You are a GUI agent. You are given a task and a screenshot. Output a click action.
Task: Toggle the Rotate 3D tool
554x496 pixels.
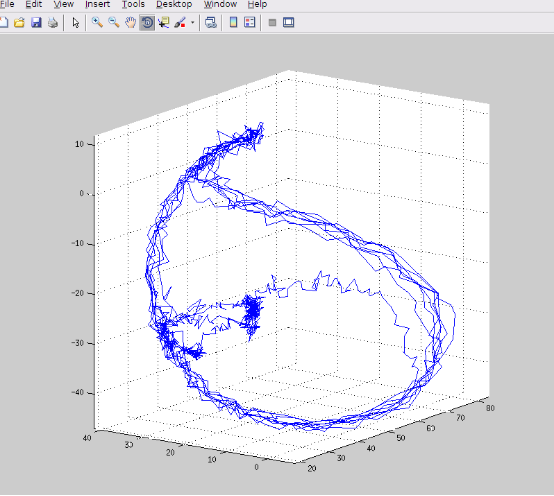147,23
